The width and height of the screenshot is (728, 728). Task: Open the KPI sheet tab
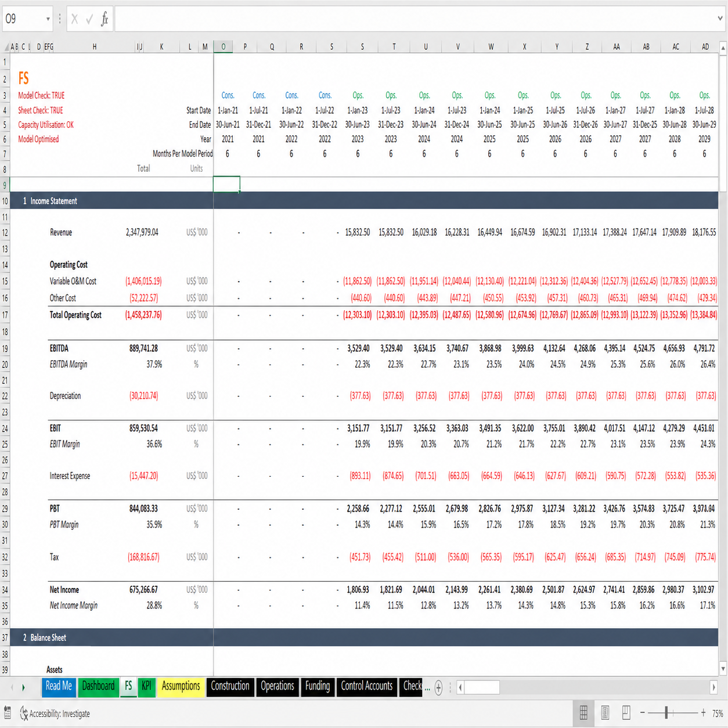(146, 686)
